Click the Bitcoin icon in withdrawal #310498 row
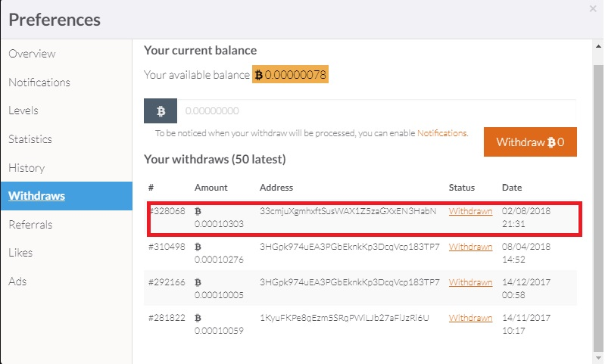The image size is (605, 364). [198, 247]
